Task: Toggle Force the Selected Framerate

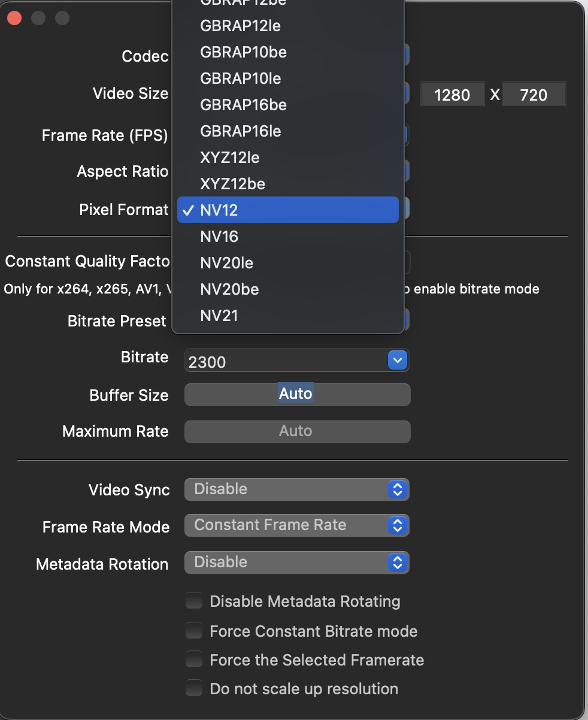Action: coord(194,660)
